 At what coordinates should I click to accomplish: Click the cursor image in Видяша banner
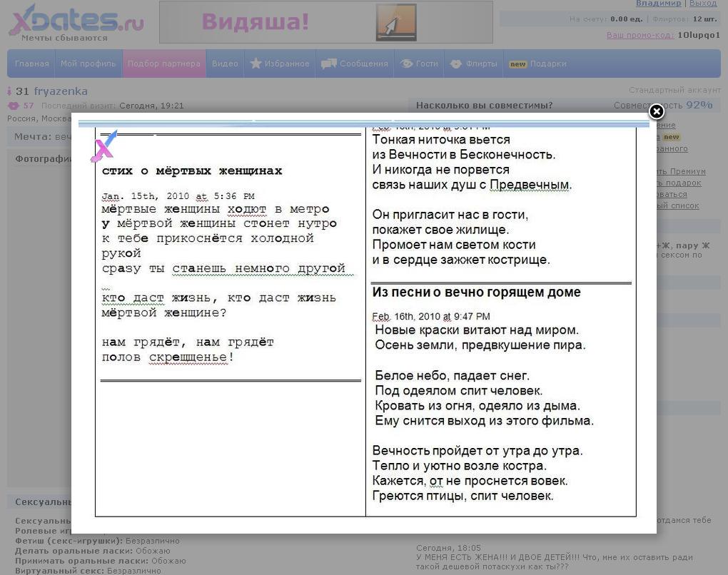pos(395,23)
